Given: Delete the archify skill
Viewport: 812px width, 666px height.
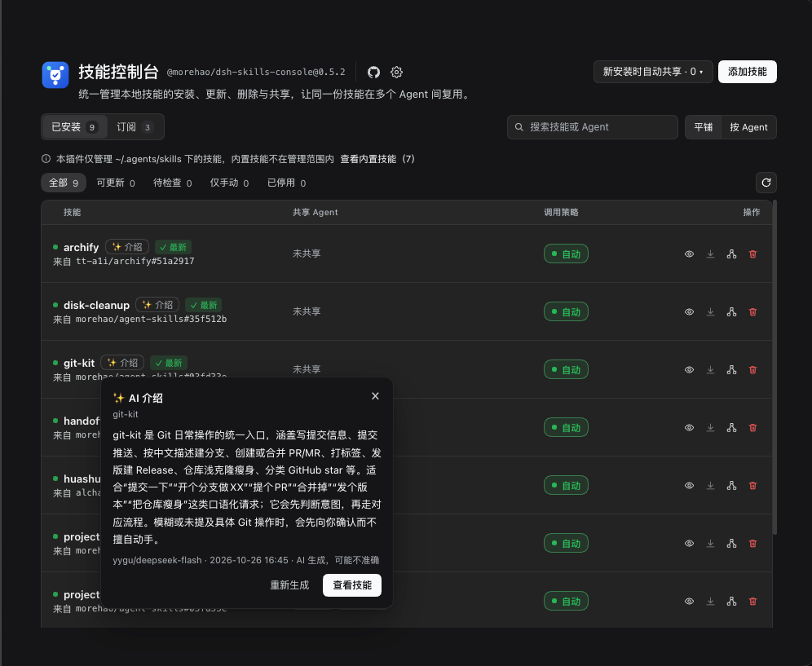Looking at the screenshot, I should tap(753, 254).
